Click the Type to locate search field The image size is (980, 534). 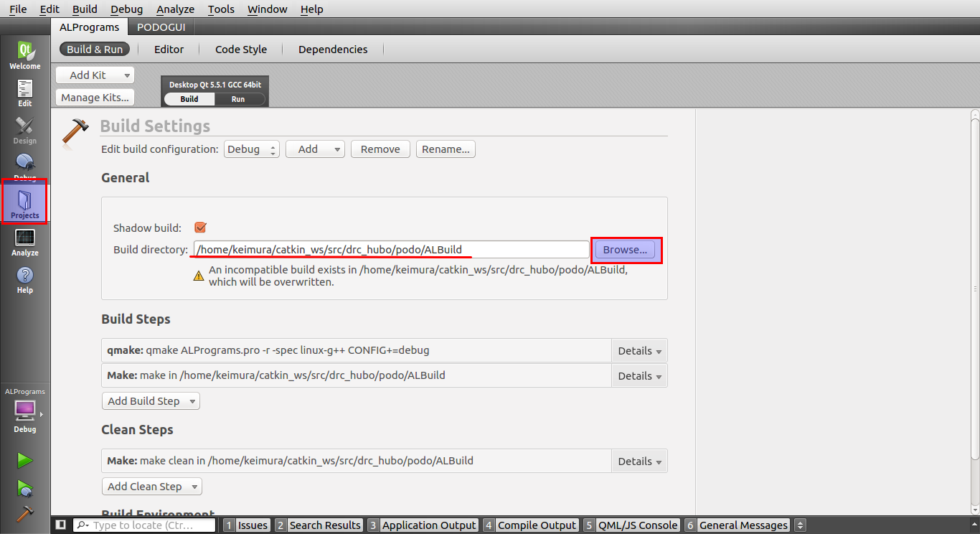pyautogui.click(x=144, y=525)
